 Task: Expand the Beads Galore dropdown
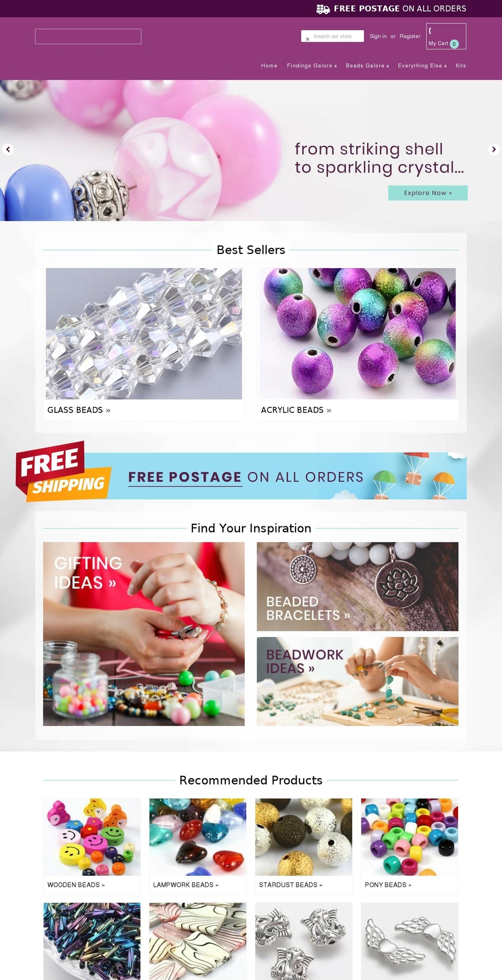[367, 66]
